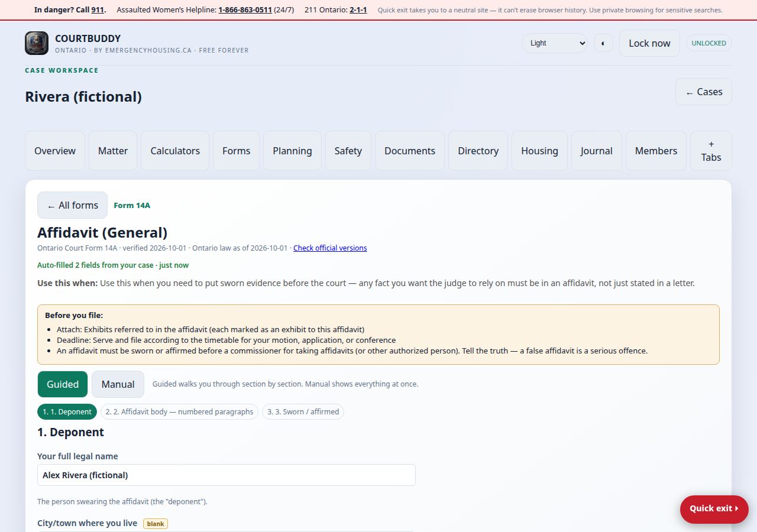Select Guided form mode
The width and height of the screenshot is (757, 532).
click(x=63, y=384)
